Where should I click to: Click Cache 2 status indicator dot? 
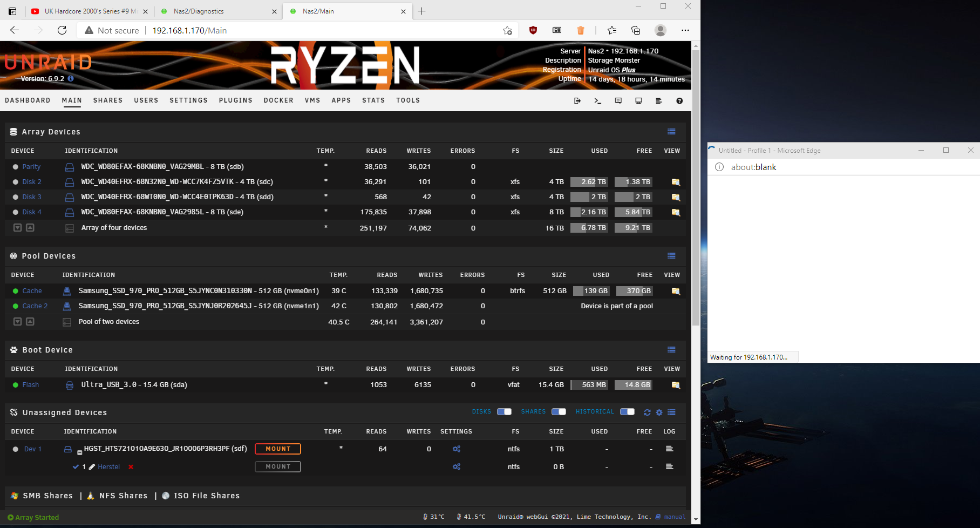(15, 306)
